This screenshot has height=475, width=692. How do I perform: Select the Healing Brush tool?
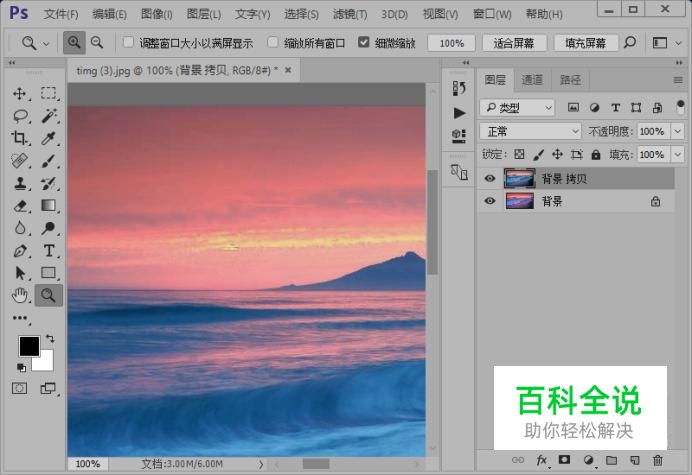[19, 161]
